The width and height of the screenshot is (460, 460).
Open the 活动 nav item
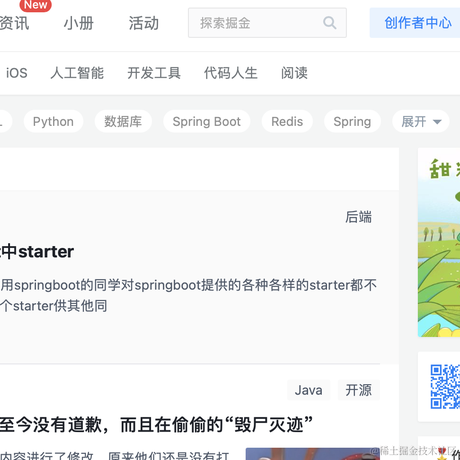[144, 23]
